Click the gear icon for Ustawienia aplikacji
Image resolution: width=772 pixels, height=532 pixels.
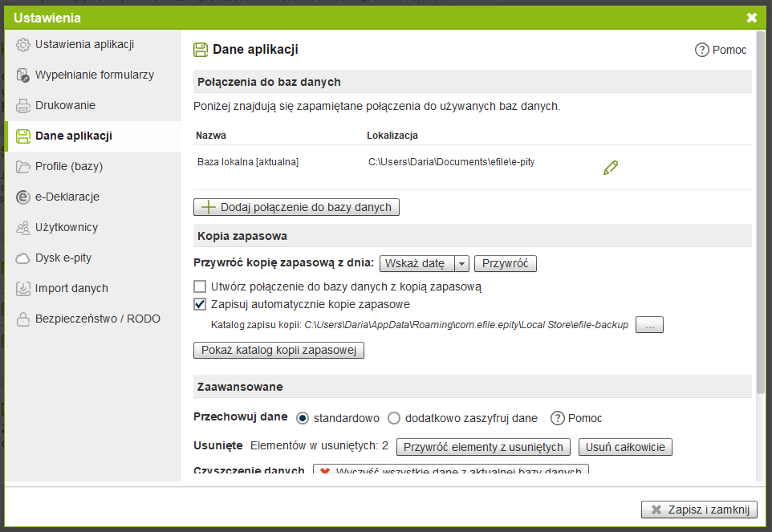23,45
